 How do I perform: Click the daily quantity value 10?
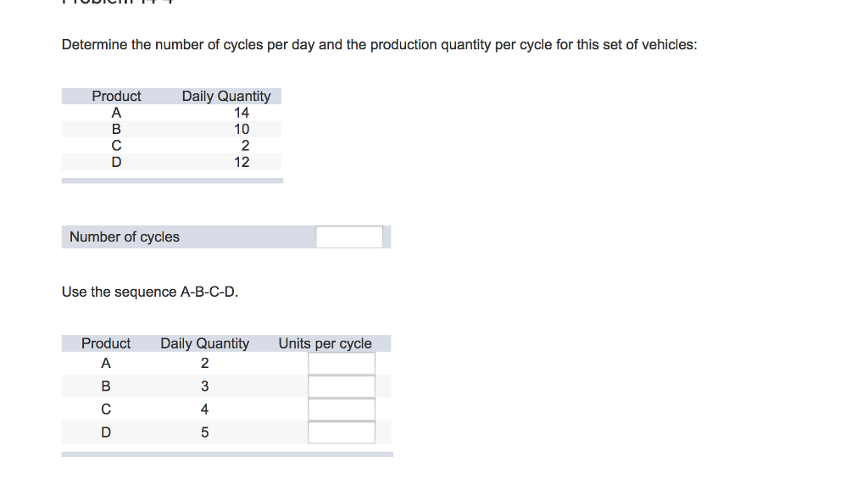tap(242, 129)
